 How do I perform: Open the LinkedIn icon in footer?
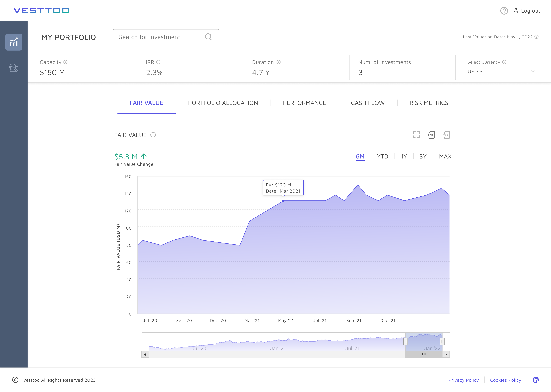click(x=536, y=380)
